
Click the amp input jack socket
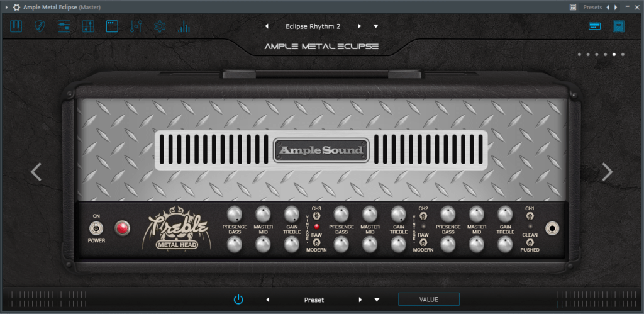[x=553, y=228]
